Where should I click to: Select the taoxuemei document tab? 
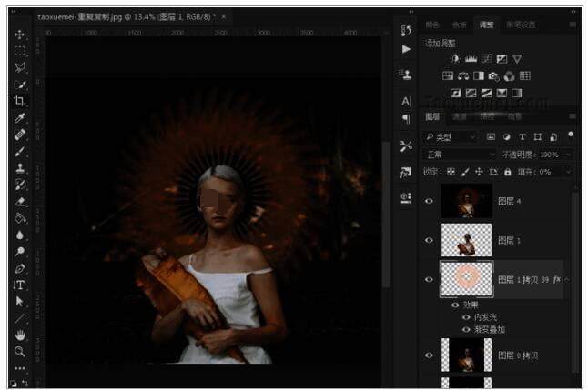[127, 17]
